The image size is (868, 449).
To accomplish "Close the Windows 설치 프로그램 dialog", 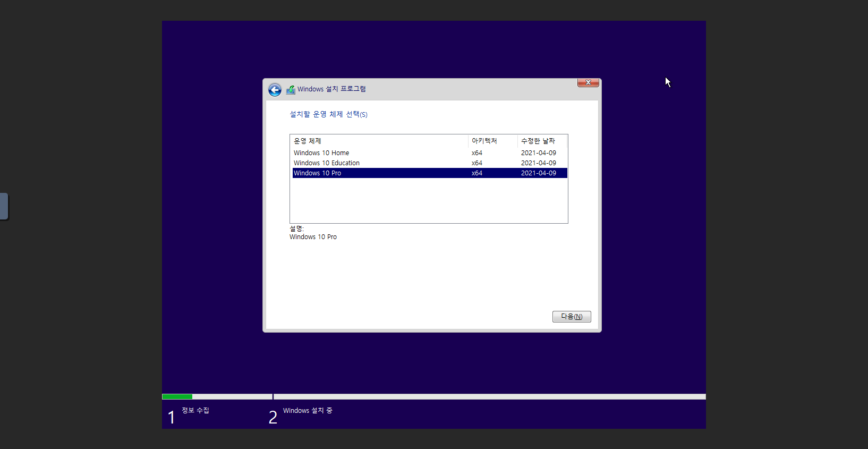I will click(588, 82).
